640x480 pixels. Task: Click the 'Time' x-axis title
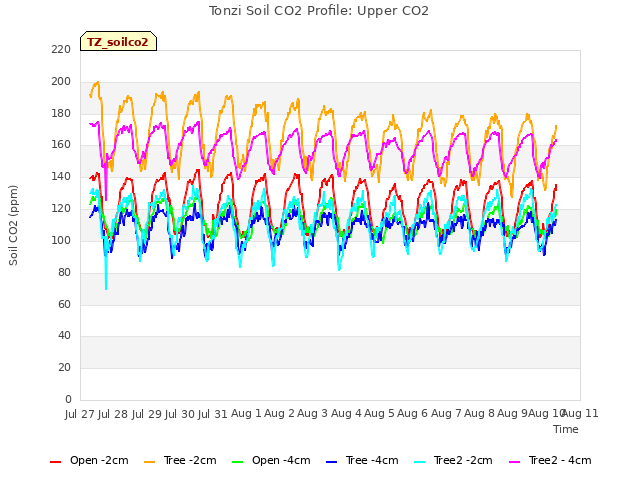click(x=566, y=429)
